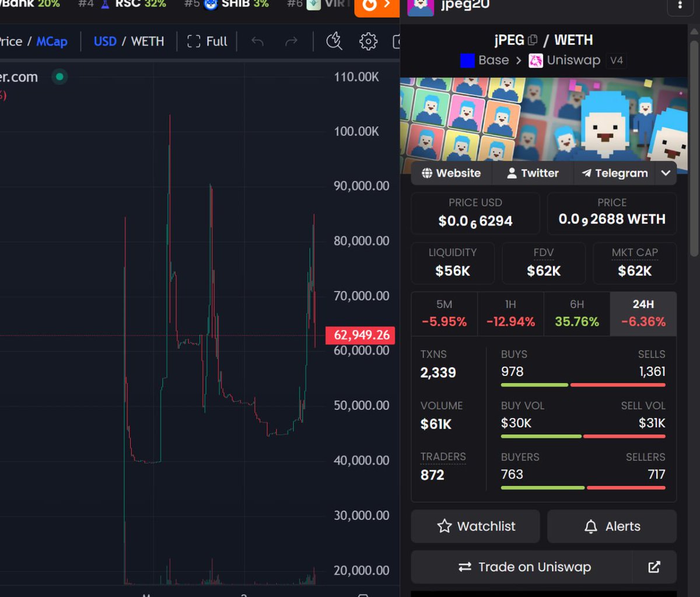Click the PRICE USD value box
Screen dimensions: 700x597
click(x=475, y=213)
